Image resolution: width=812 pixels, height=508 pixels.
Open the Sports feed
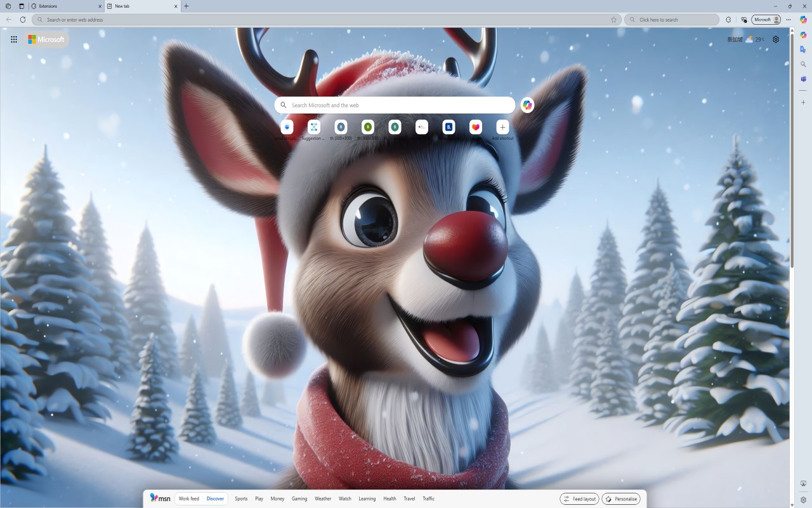[241, 498]
